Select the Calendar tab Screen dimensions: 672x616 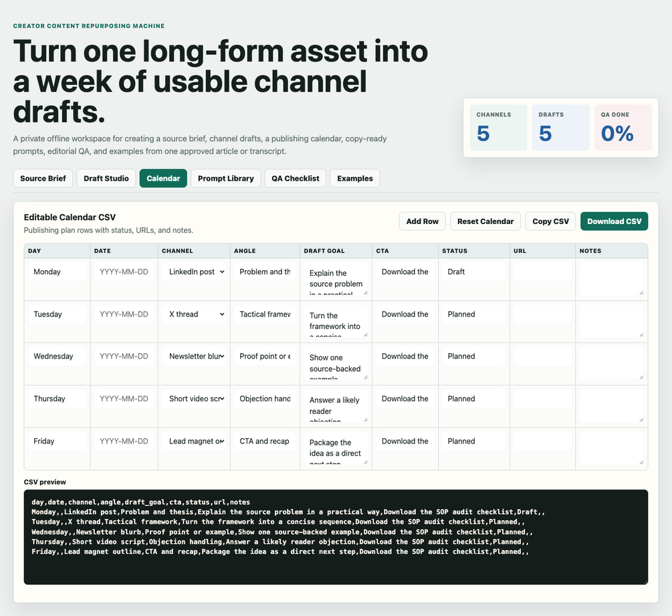click(163, 179)
